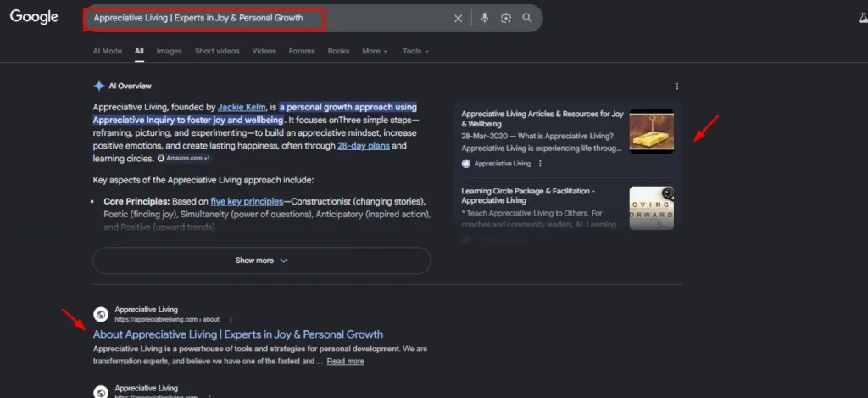The image size is (868, 398).
Task: Click the Moving Forward tiles thumbnail
Action: click(x=652, y=208)
